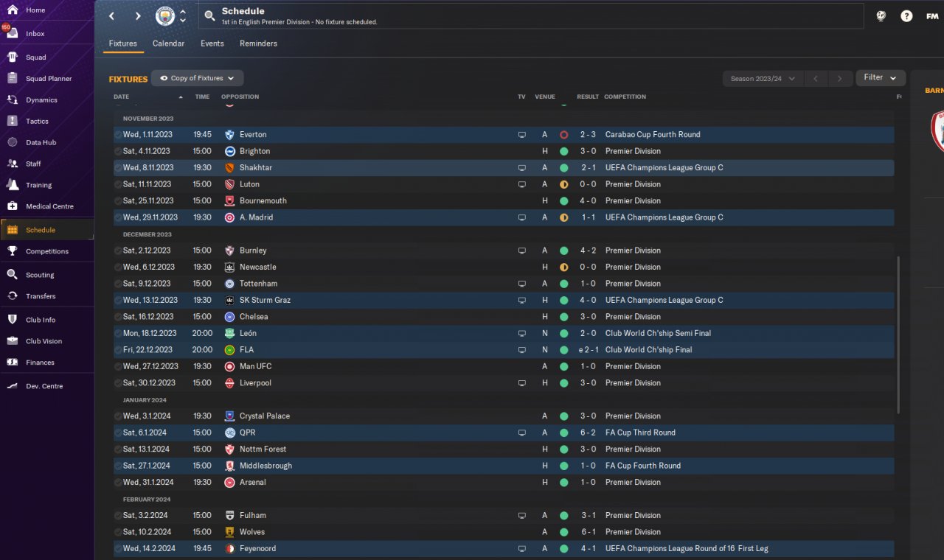The height and width of the screenshot is (560, 944).
Task: Open the 6 - 2 result against QPR
Action: 588,433
